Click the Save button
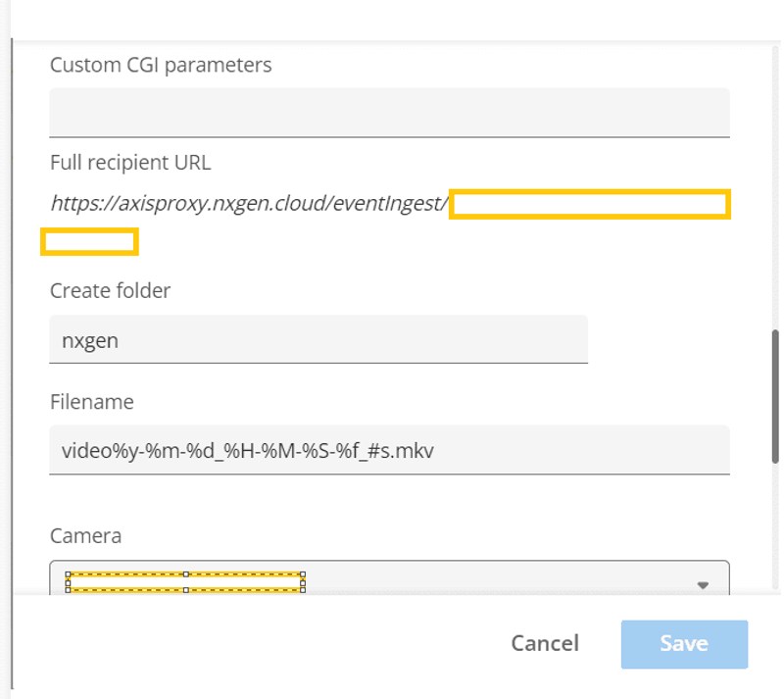The width and height of the screenshot is (784, 699). coord(684,643)
